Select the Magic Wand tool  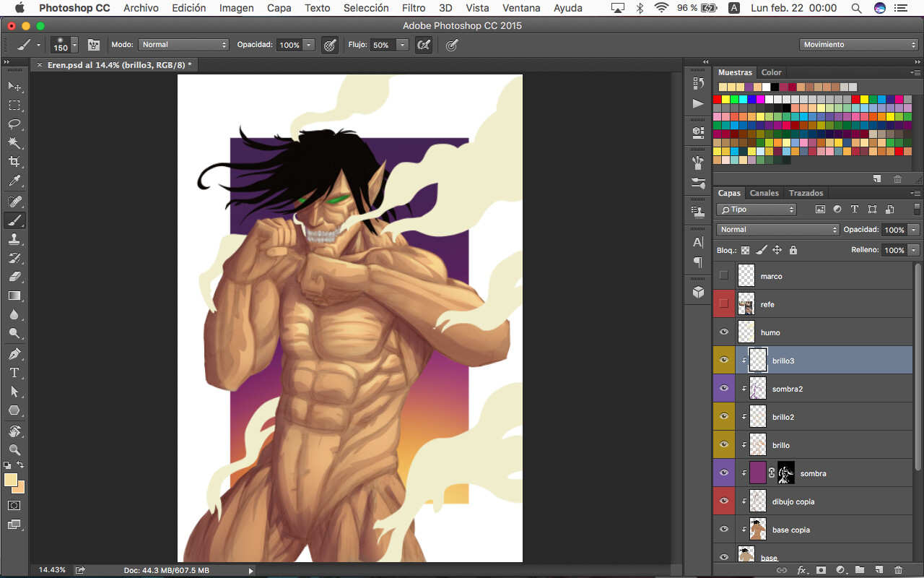pos(14,143)
